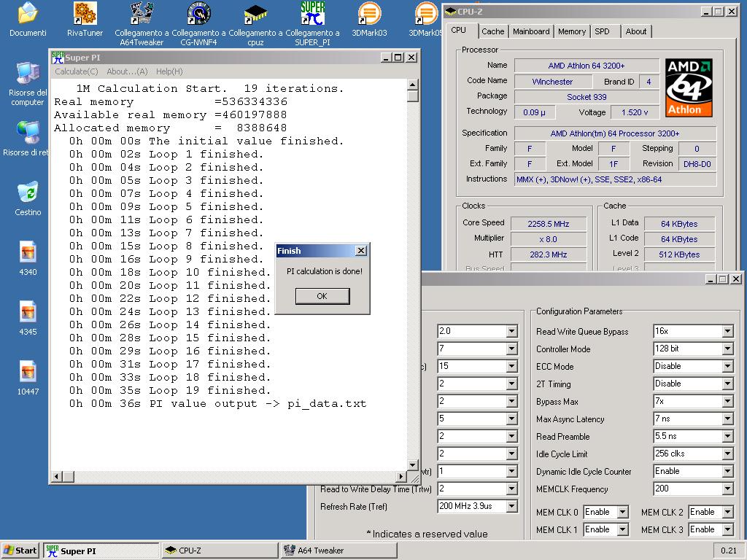Click Super PI vertical scrollbar down arrow
The width and height of the screenshot is (747, 560).
(413, 465)
